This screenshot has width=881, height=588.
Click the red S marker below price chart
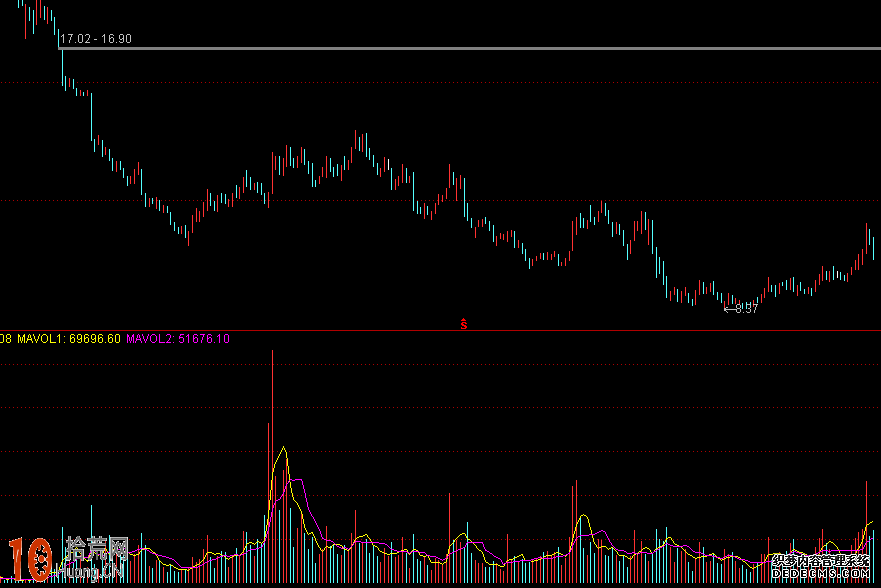point(464,323)
